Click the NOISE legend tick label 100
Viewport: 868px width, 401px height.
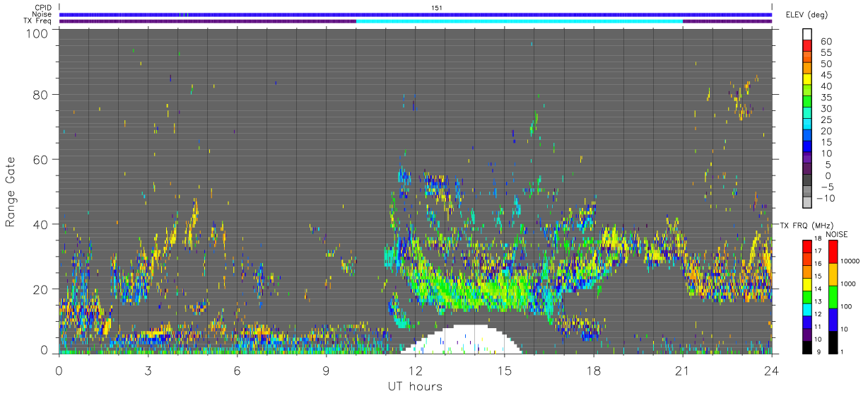pyautogui.click(x=847, y=306)
